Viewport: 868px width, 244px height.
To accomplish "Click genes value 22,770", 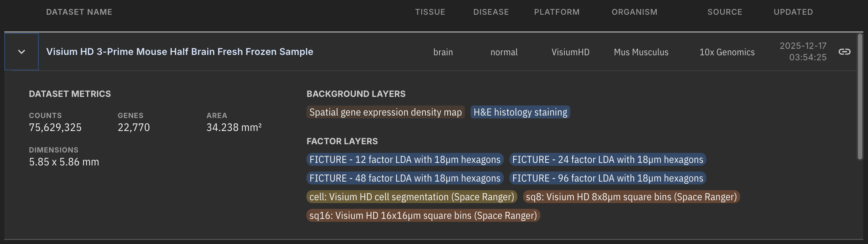I will (x=134, y=127).
